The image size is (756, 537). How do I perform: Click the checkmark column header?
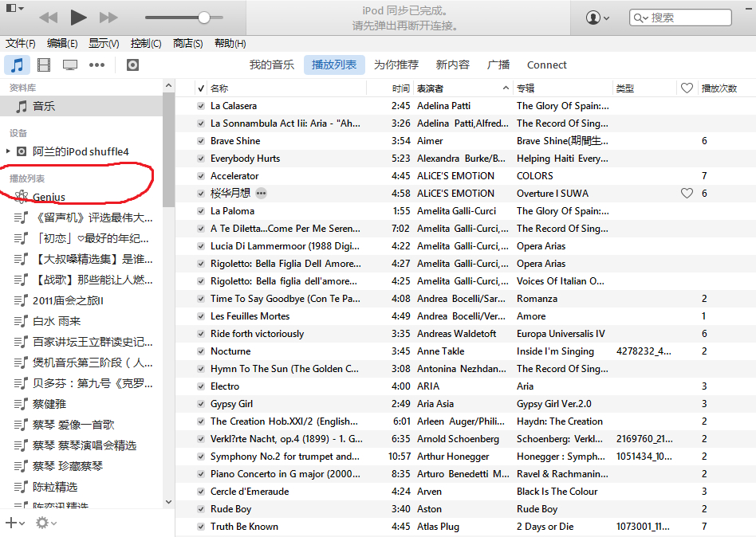coord(201,88)
